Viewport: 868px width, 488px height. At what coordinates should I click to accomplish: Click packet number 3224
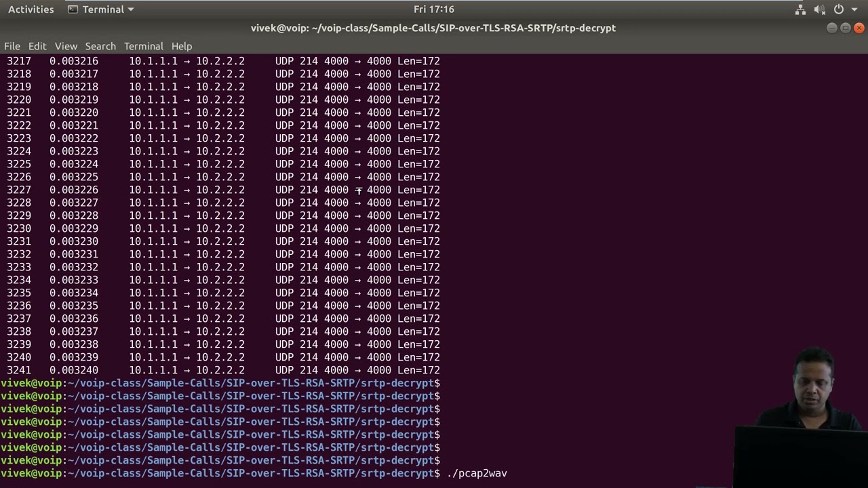pyautogui.click(x=19, y=151)
